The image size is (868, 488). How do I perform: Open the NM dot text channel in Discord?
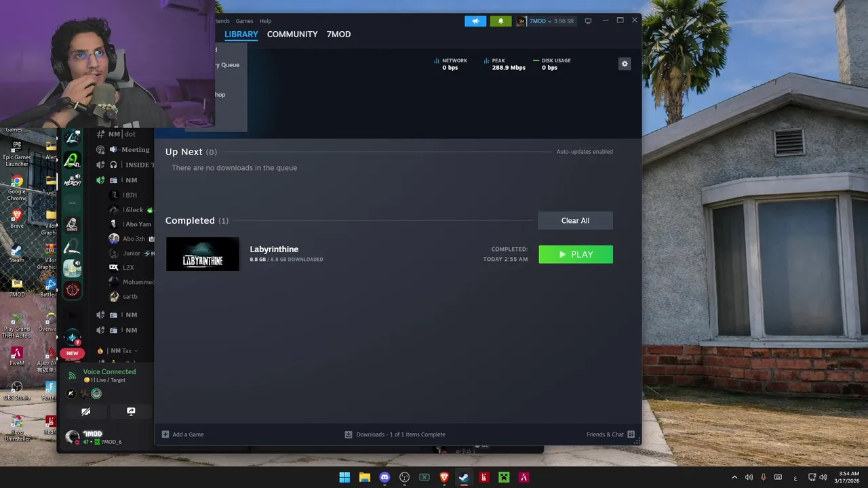pyautogui.click(x=117, y=134)
